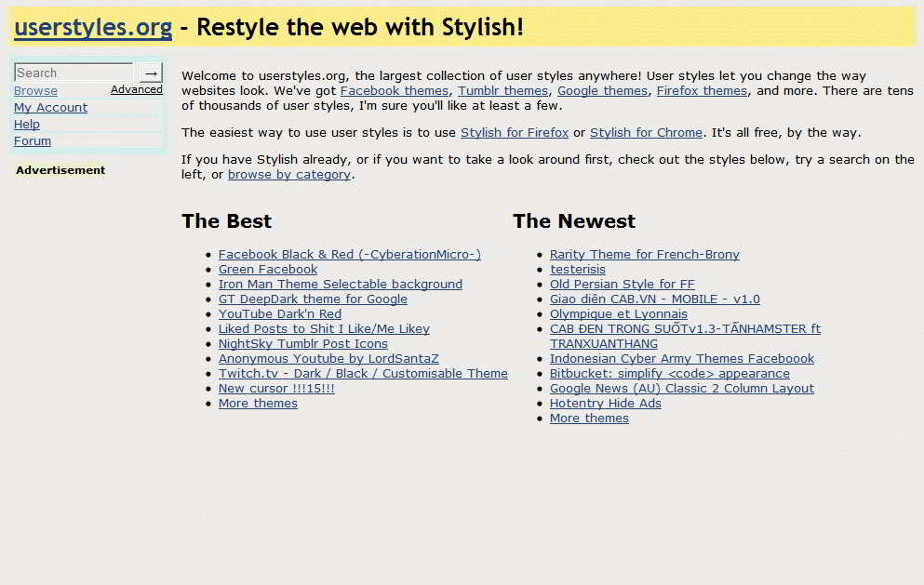The height and width of the screenshot is (585, 924).
Task: Open the Advanced search link
Action: coord(137,89)
